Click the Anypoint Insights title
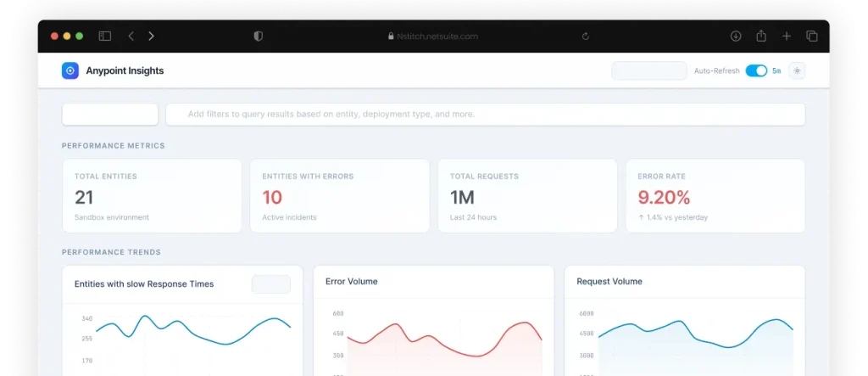The width and height of the screenshot is (868, 376). click(x=125, y=70)
